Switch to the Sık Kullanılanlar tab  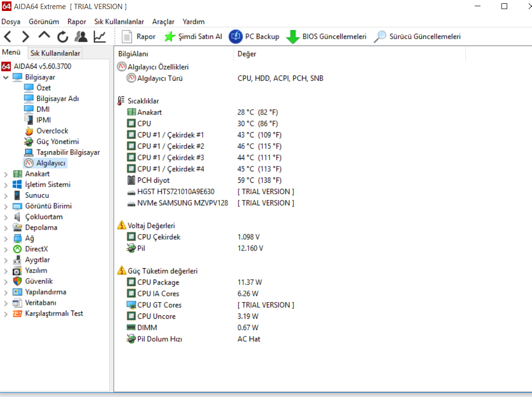[55, 53]
